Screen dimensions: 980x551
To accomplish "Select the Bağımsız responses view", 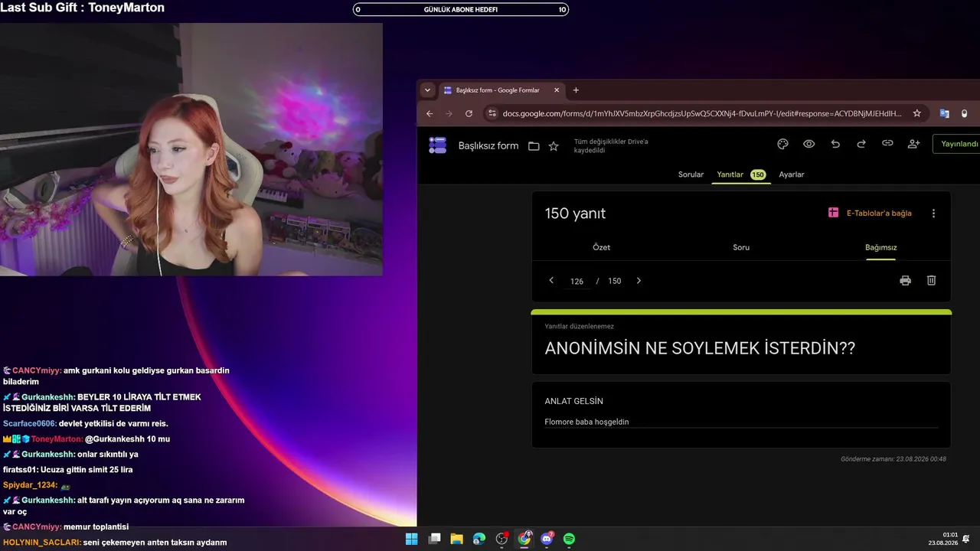I will click(880, 247).
